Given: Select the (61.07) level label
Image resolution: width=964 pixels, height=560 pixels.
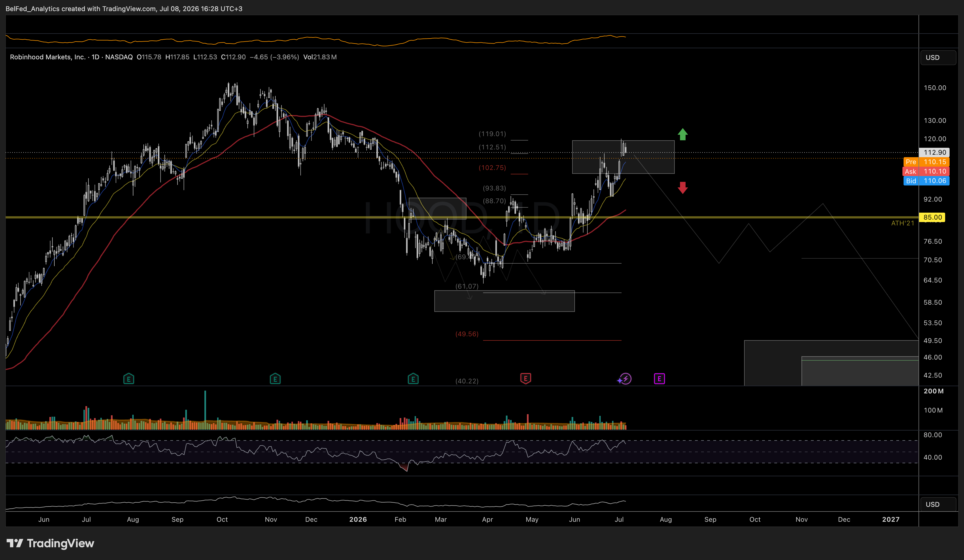Looking at the screenshot, I should [467, 286].
